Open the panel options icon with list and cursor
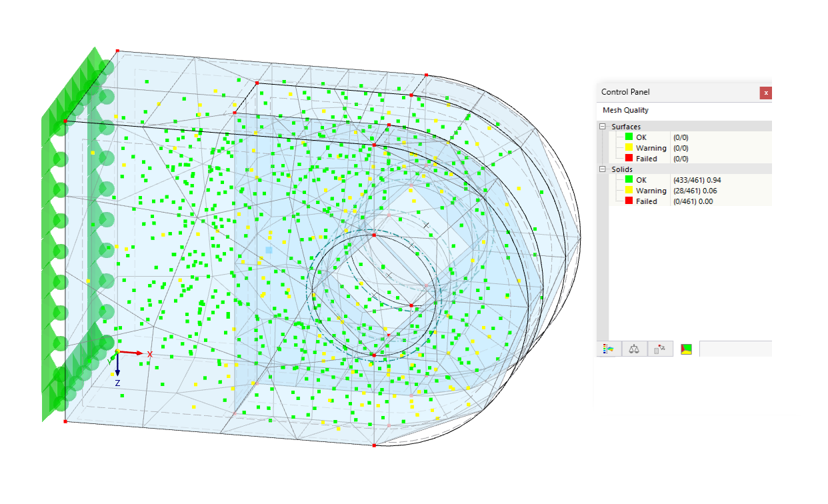Viewport: 828px width, 504px height. point(660,348)
